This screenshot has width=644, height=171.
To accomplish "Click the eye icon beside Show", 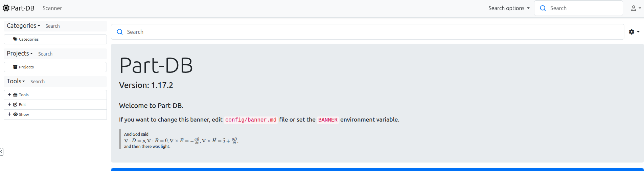I will coord(15,114).
